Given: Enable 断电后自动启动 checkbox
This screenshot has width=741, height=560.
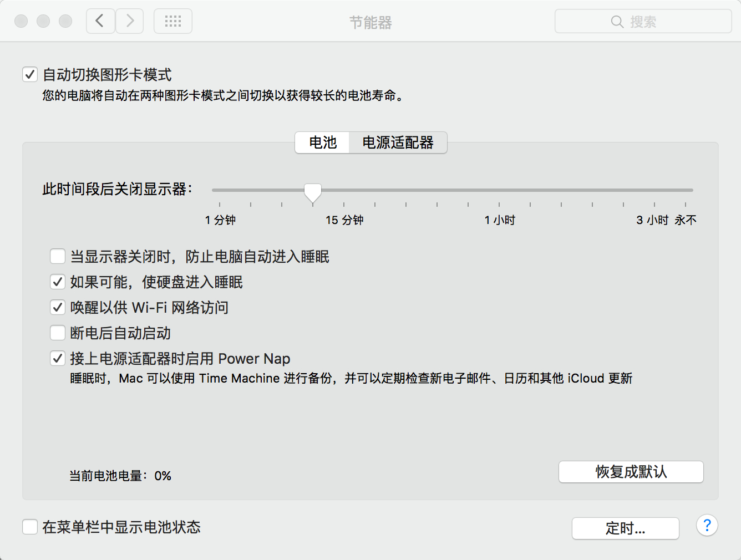Looking at the screenshot, I should click(58, 333).
